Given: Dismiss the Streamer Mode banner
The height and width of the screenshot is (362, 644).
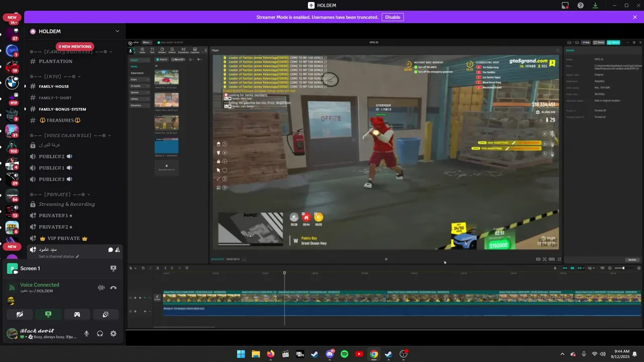Looking at the screenshot, I should (635, 17).
